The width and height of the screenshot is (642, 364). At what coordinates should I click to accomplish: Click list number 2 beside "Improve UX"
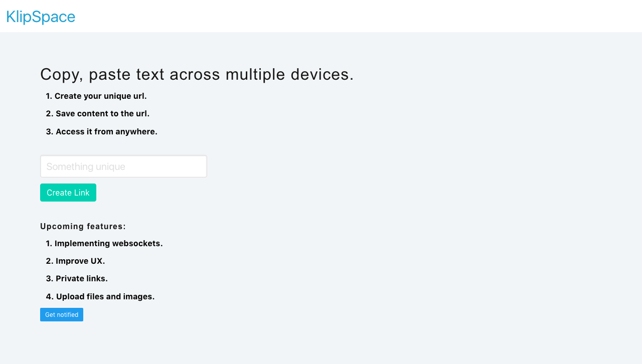point(49,261)
